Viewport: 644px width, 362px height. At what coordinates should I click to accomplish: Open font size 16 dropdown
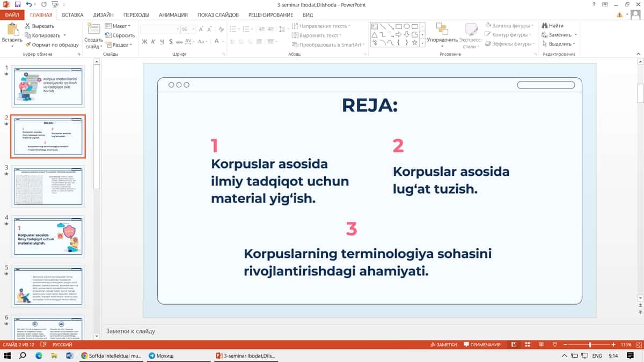193,29
